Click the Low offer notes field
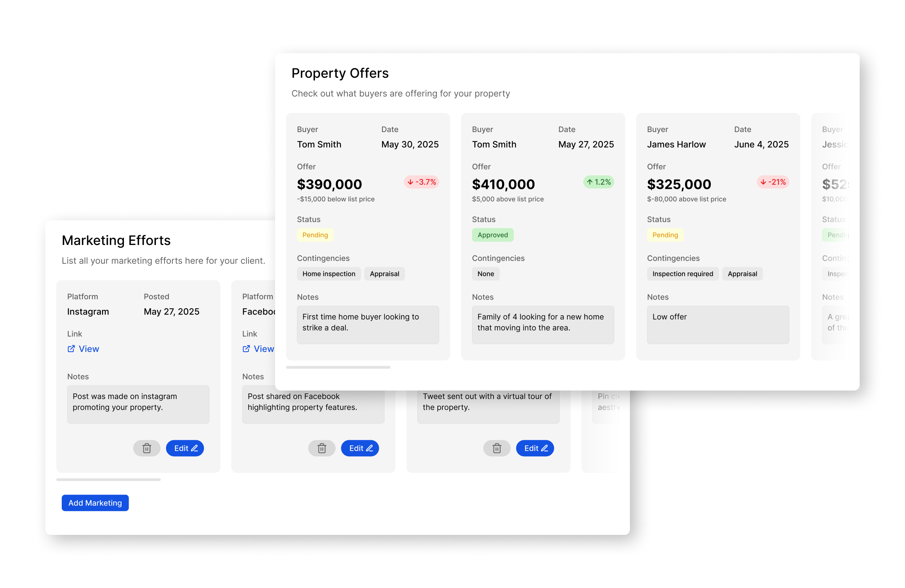The image size is (905, 588). point(717,325)
